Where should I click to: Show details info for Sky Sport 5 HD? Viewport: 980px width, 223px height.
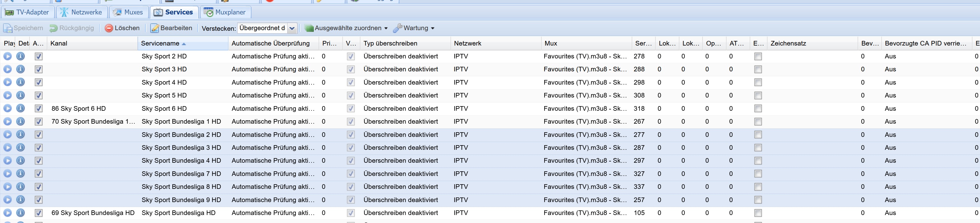(21, 95)
